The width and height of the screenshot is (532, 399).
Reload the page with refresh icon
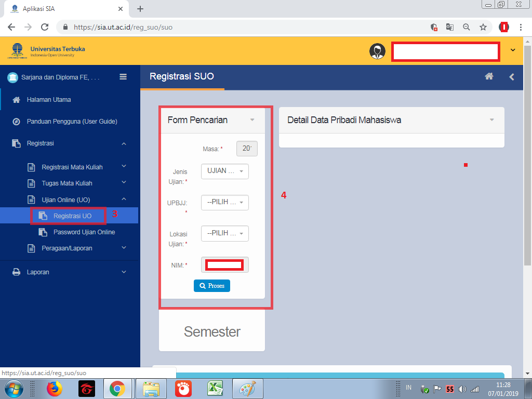(45, 27)
